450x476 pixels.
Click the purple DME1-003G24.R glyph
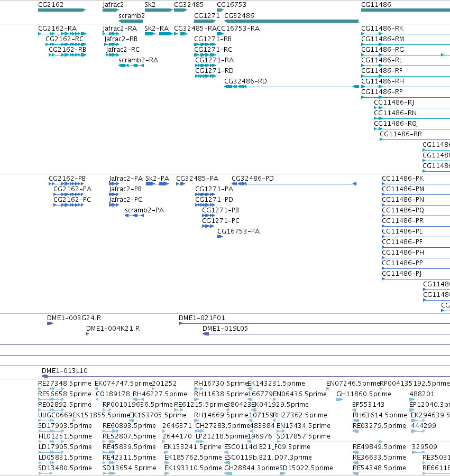(50, 323)
